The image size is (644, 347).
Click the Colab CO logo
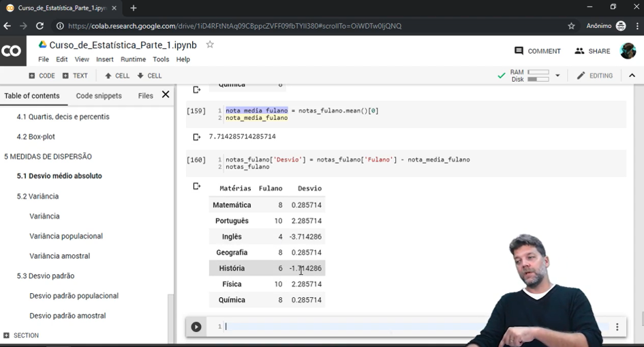(12, 51)
